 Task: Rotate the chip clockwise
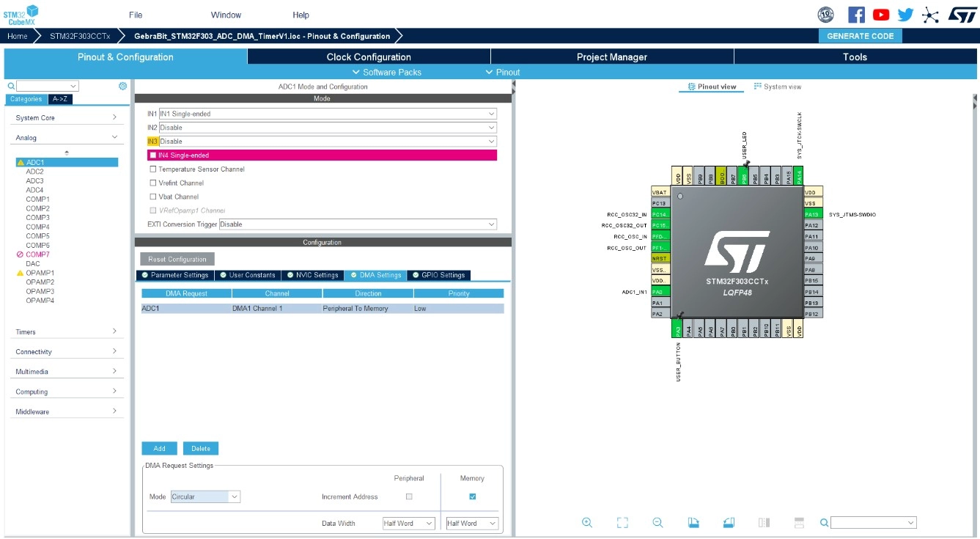[693, 523]
